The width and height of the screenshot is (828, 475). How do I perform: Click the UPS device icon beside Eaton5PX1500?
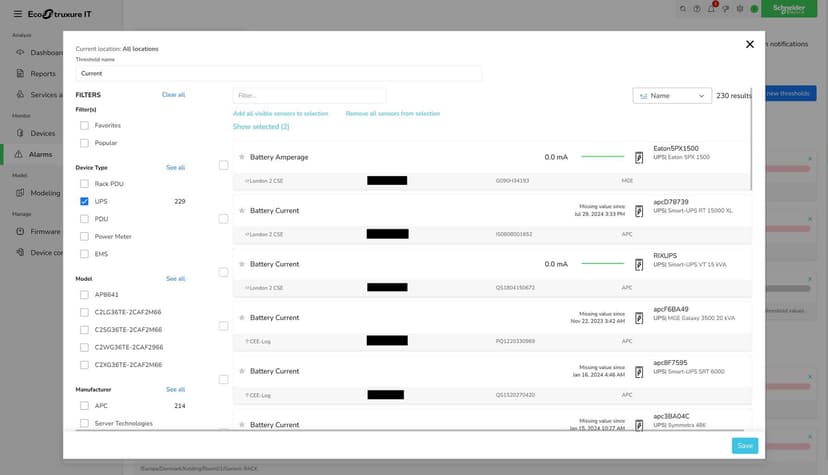click(639, 157)
